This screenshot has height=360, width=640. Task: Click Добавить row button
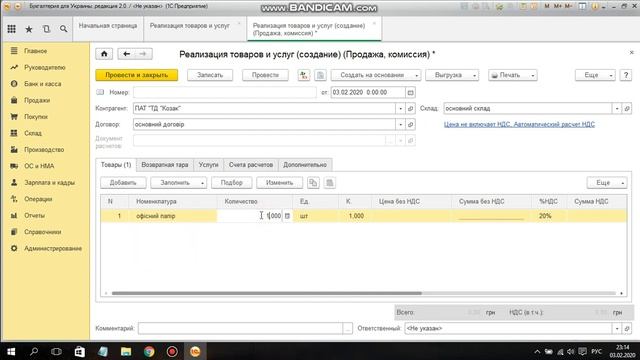coord(123,183)
